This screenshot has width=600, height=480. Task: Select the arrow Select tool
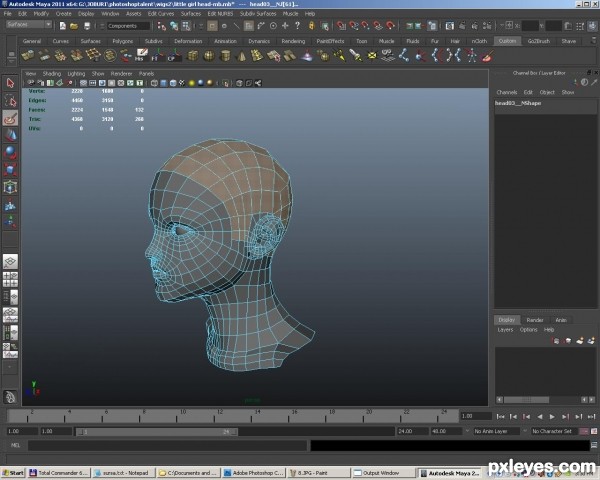tap(10, 83)
